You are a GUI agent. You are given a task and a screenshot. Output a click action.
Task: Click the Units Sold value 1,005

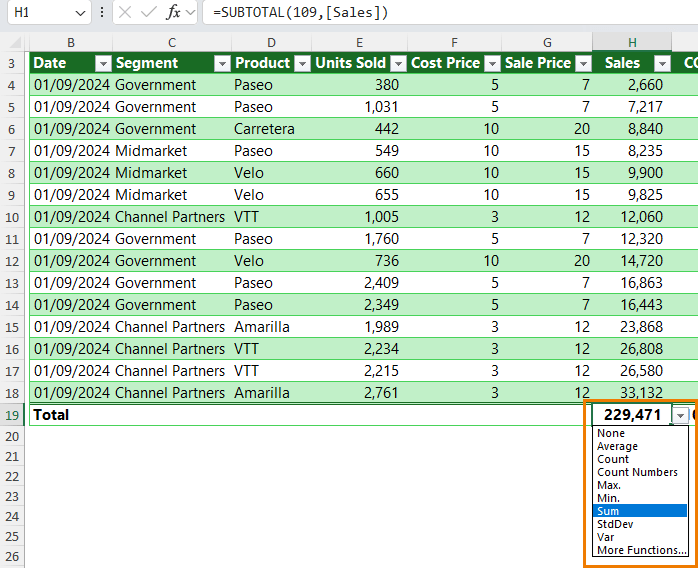click(359, 217)
